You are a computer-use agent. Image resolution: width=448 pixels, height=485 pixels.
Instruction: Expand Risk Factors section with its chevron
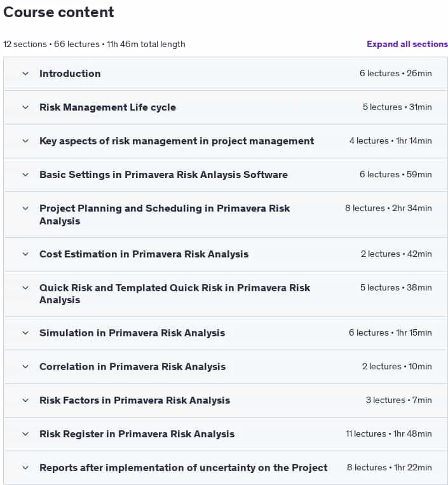click(x=25, y=400)
